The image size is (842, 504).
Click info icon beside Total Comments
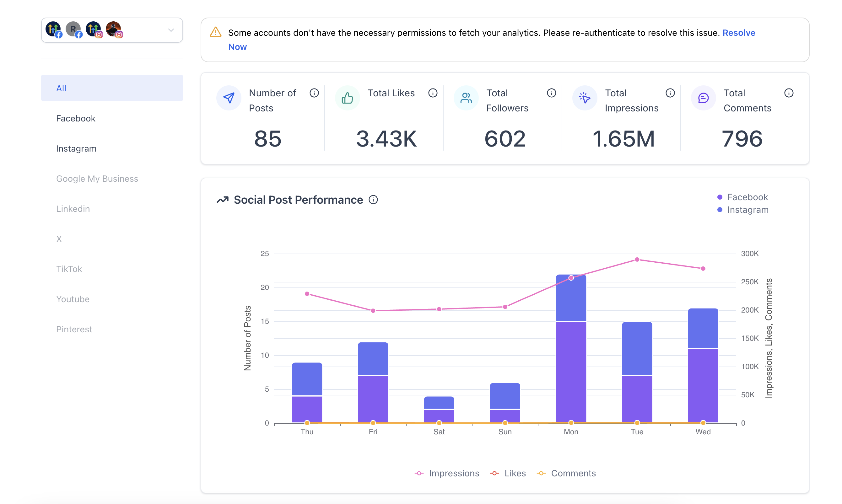coord(788,93)
